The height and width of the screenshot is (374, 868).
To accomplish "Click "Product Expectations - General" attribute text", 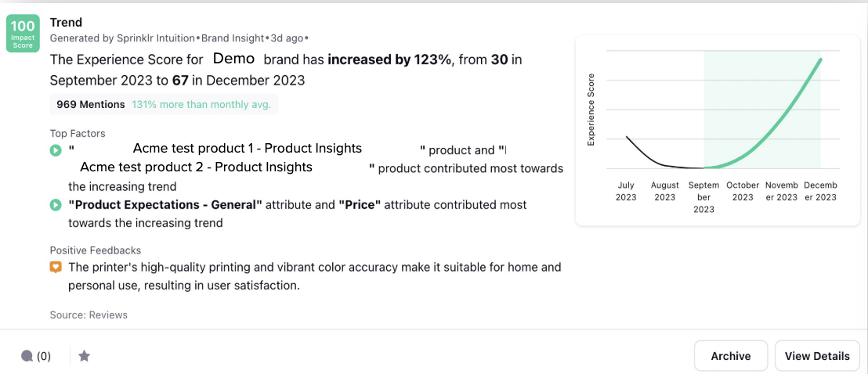I will [x=165, y=205].
